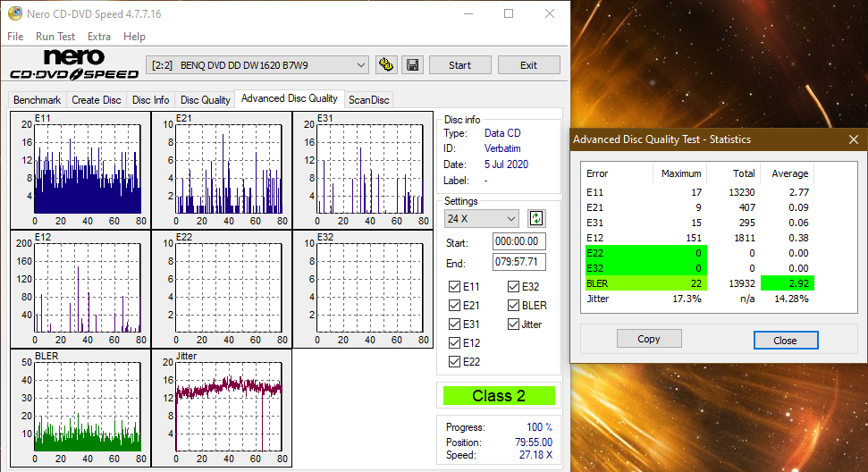Open the Help menu
Image resolution: width=868 pixels, height=472 pixels.
[x=134, y=37]
